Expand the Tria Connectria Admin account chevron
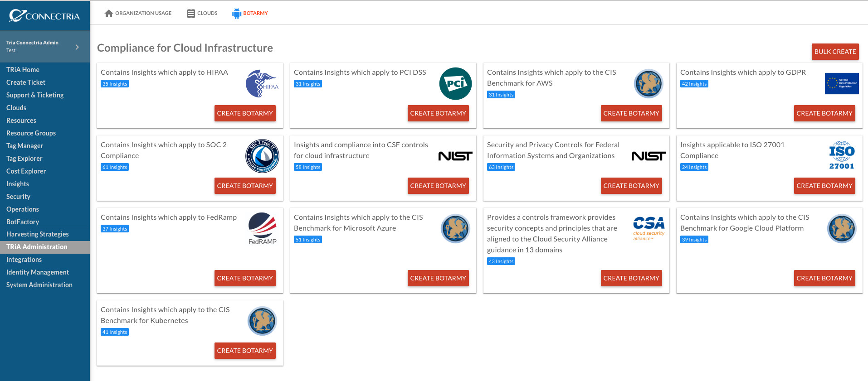Image resolution: width=868 pixels, height=381 pixels. pos(77,47)
